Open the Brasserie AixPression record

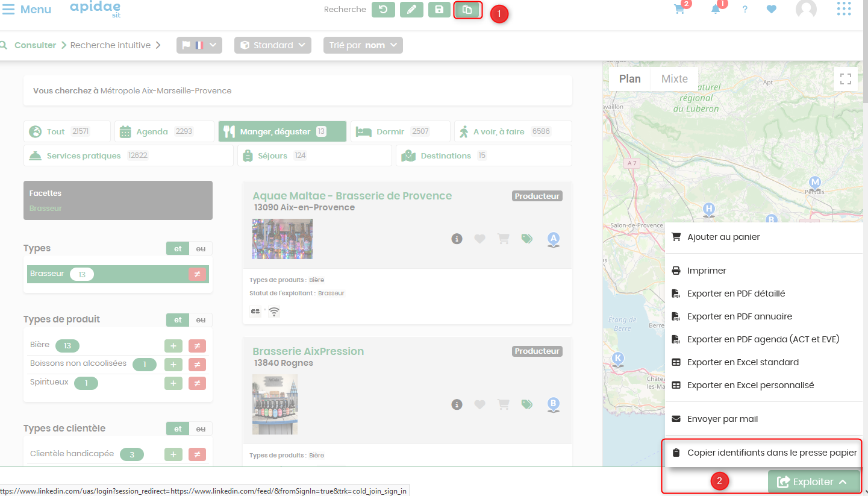[308, 351]
